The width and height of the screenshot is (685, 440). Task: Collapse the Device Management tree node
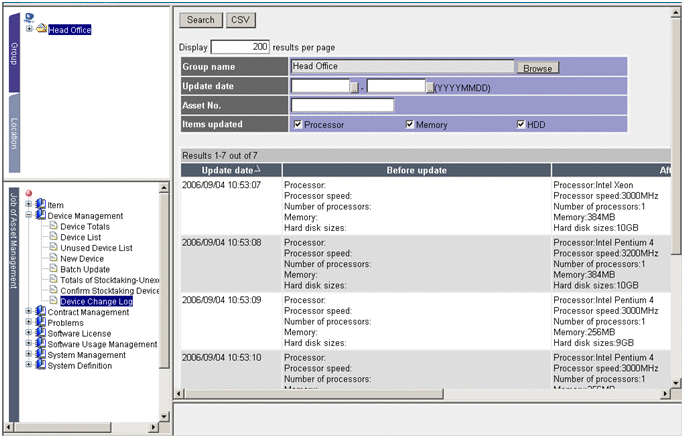pos(28,216)
